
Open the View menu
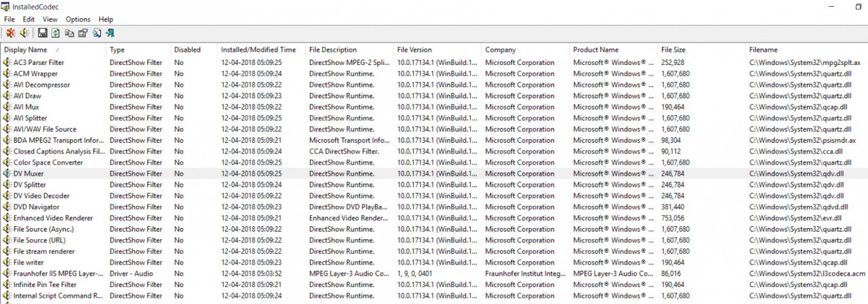[x=50, y=20]
